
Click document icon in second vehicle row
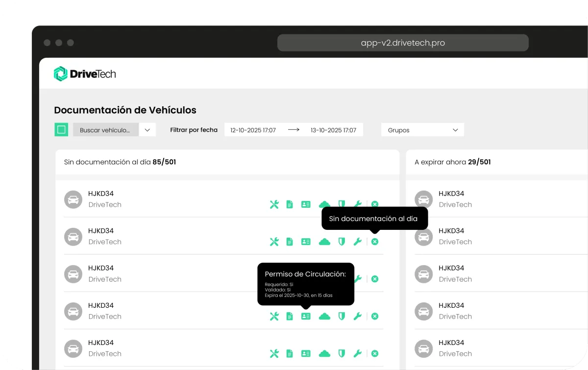pos(290,242)
